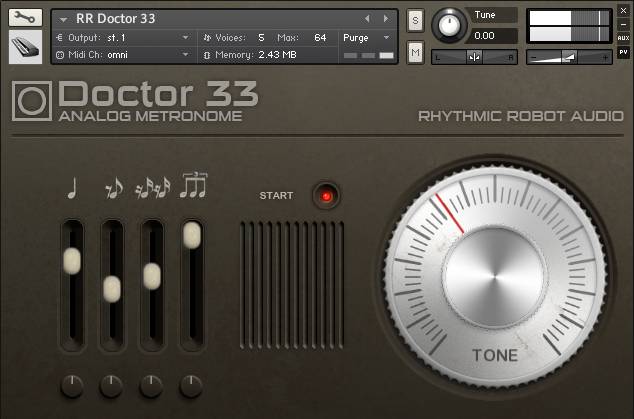Click the small knob under triplet slider
The image size is (634, 419).
point(151,385)
